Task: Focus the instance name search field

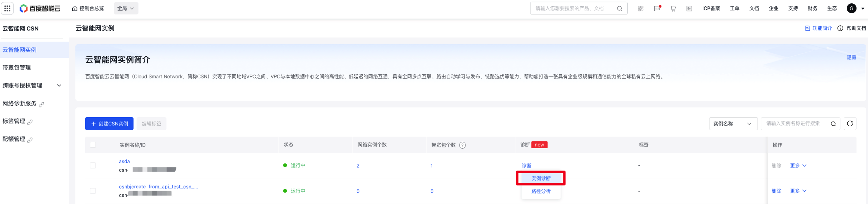Action: pos(800,124)
